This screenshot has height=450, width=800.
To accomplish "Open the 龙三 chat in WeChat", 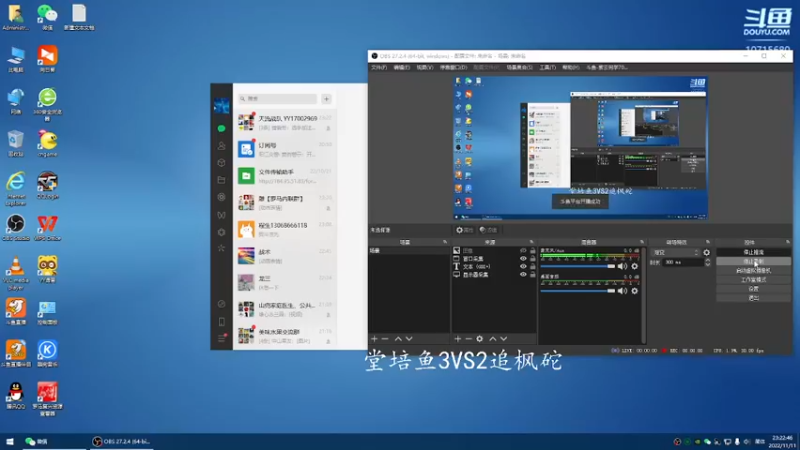I will coord(285,283).
